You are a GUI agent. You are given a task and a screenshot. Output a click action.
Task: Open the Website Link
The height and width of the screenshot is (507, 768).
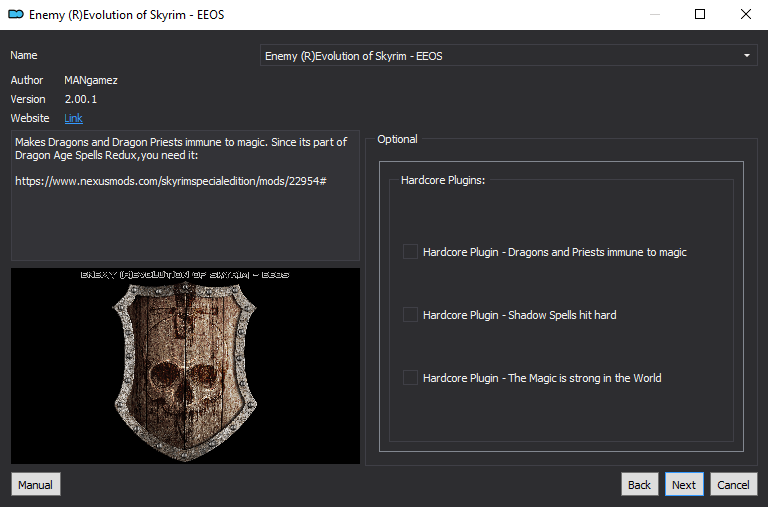coord(73,118)
